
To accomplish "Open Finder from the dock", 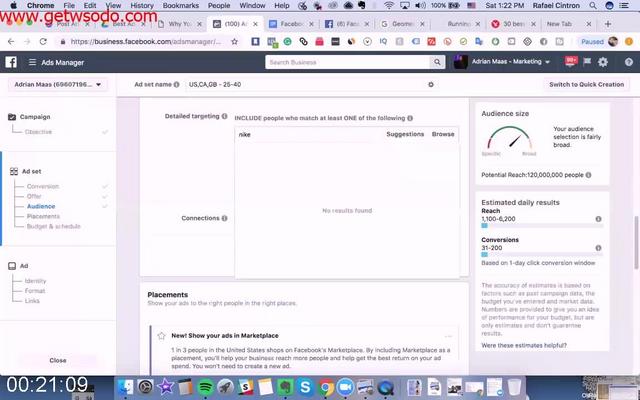I will point(126,386).
